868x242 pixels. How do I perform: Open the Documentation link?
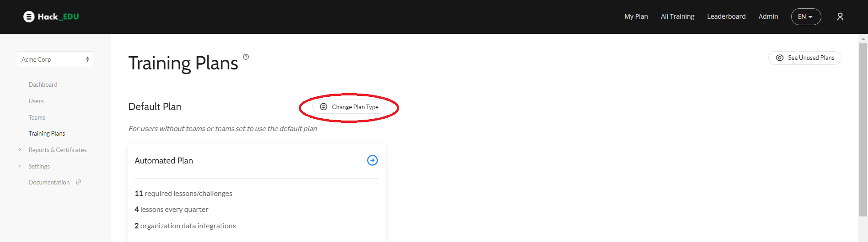(x=49, y=182)
